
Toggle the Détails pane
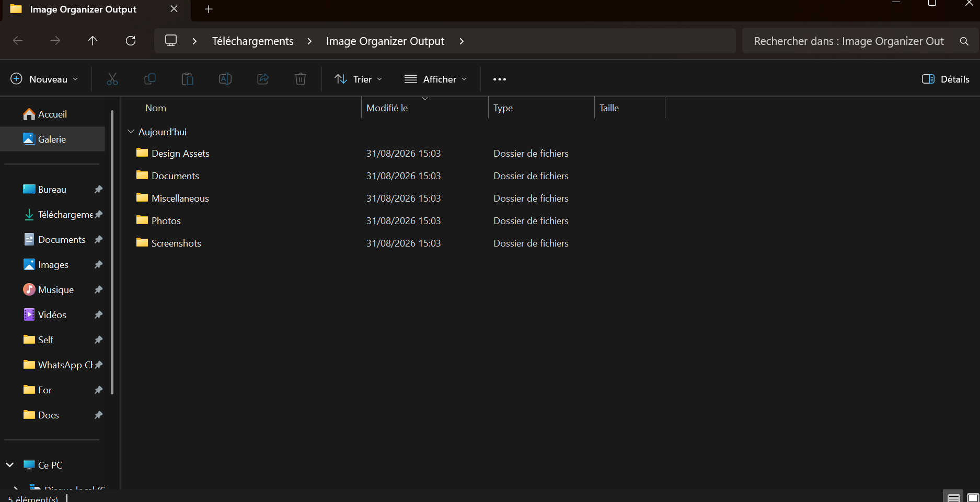[x=946, y=79]
